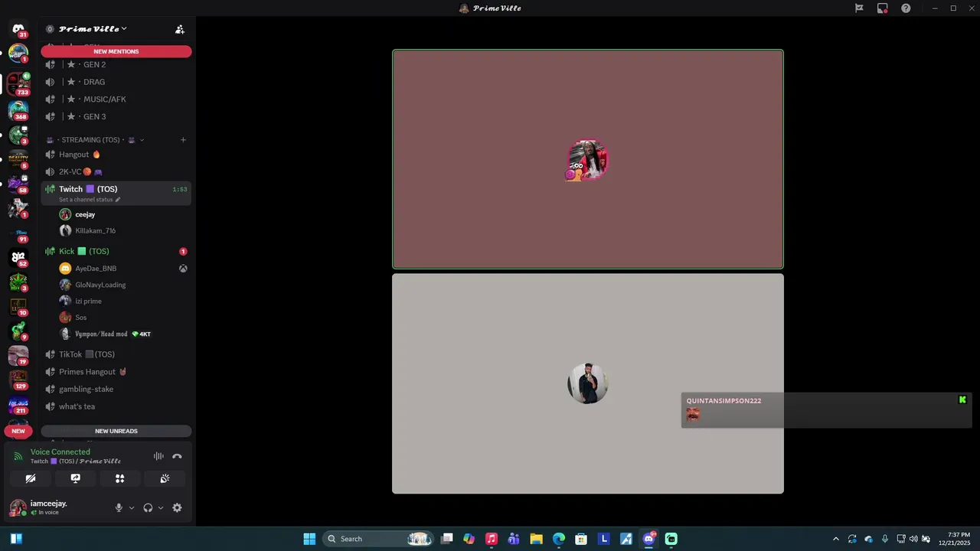The width and height of the screenshot is (980, 551).
Task: Deafen using headphones icon
Action: tap(148, 507)
